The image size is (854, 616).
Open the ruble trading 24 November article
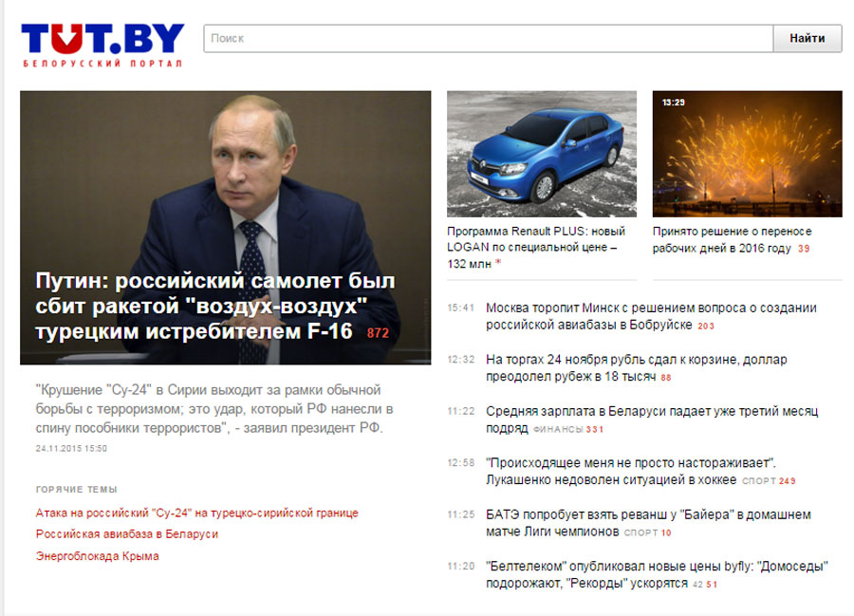[x=636, y=367]
